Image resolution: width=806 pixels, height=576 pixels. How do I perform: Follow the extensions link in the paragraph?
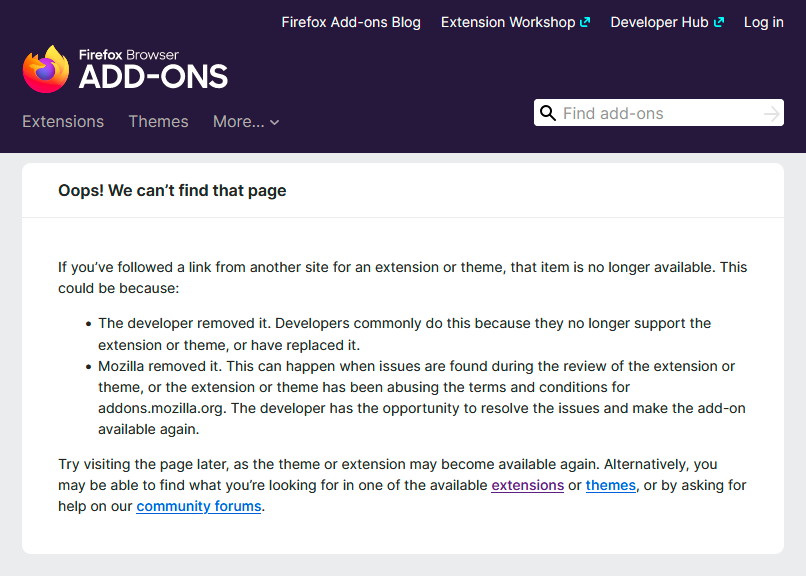point(527,485)
